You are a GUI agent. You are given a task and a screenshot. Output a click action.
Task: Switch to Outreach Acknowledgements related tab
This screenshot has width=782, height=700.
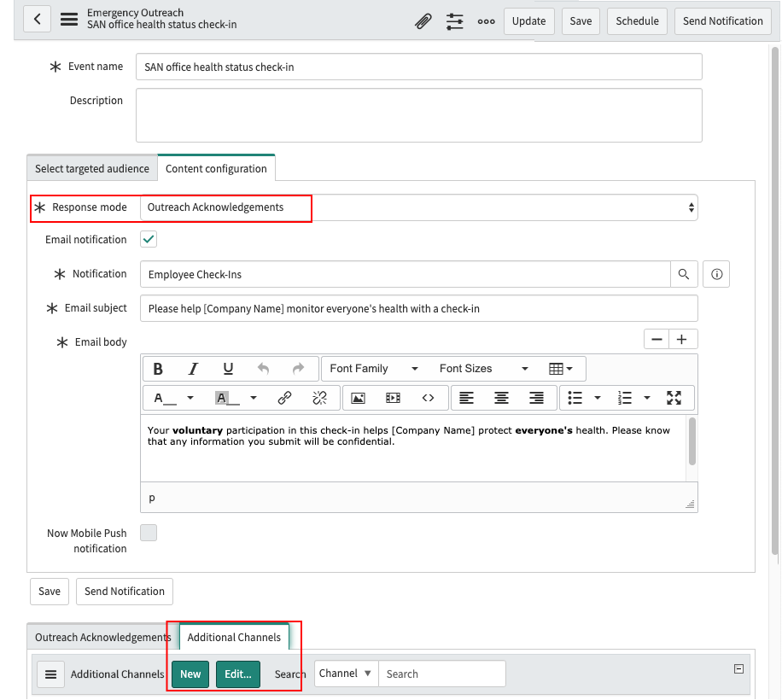click(x=102, y=637)
